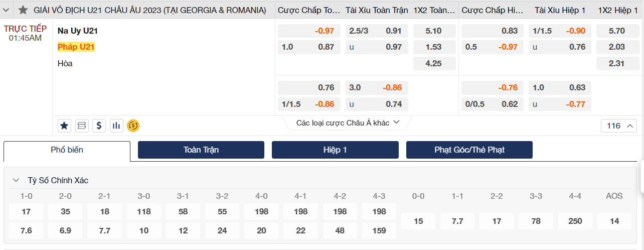The width and height of the screenshot is (644, 250).
Task: Open the Toàn Trận tab
Action: pos(201,150)
